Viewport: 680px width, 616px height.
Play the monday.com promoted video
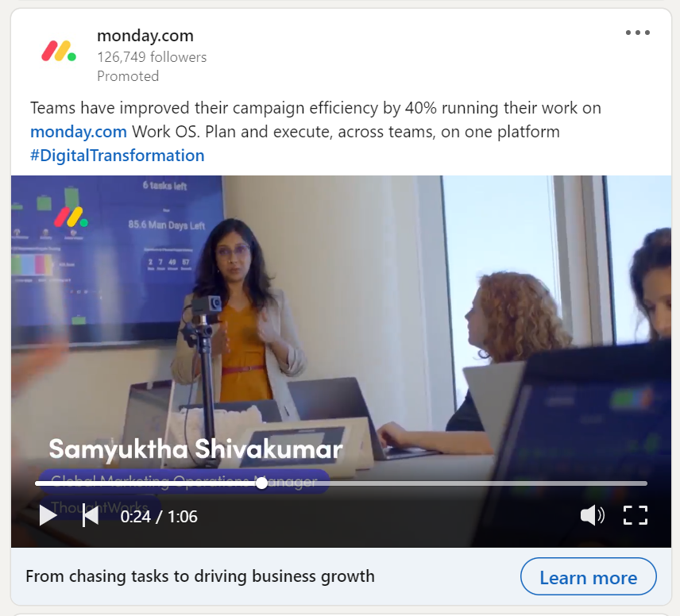[x=48, y=516]
